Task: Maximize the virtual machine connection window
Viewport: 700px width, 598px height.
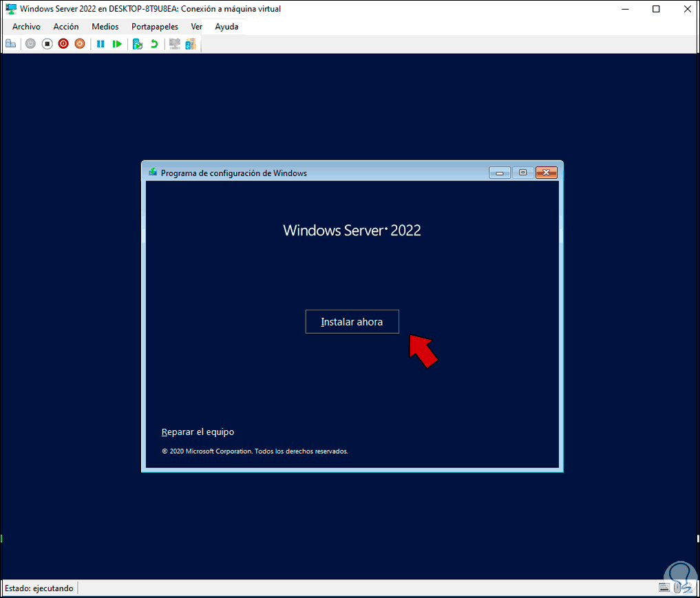Action: click(656, 9)
